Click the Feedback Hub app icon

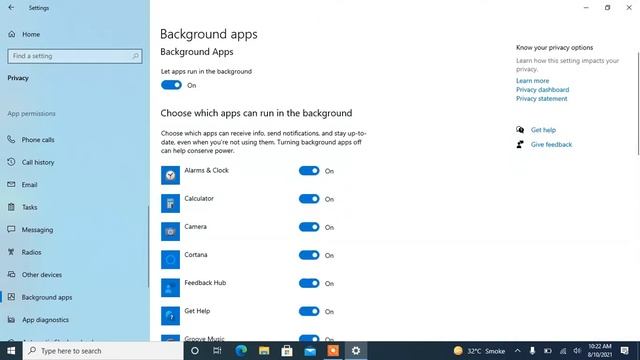pyautogui.click(x=170, y=288)
